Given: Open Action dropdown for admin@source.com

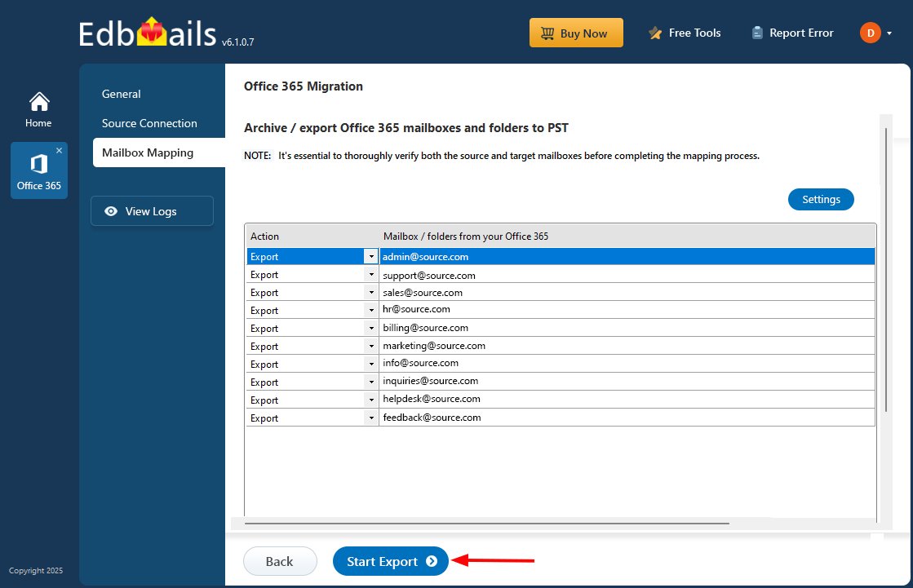Looking at the screenshot, I should [x=371, y=257].
